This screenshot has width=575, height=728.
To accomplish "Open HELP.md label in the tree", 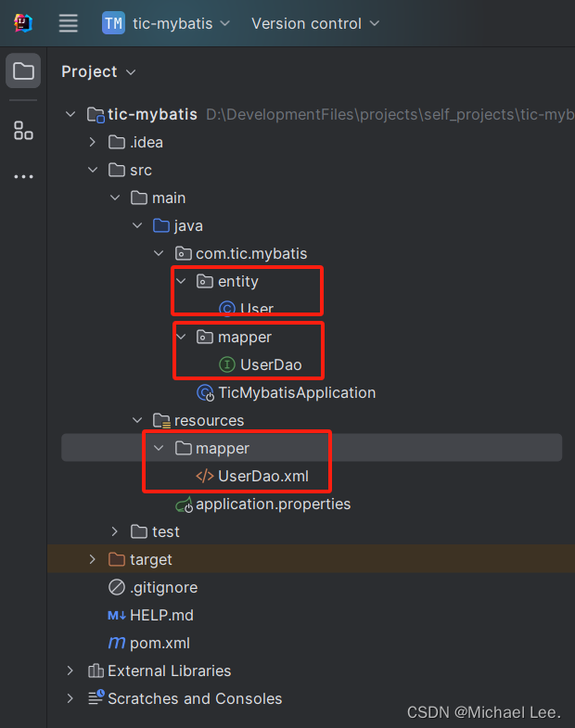I will click(161, 616).
